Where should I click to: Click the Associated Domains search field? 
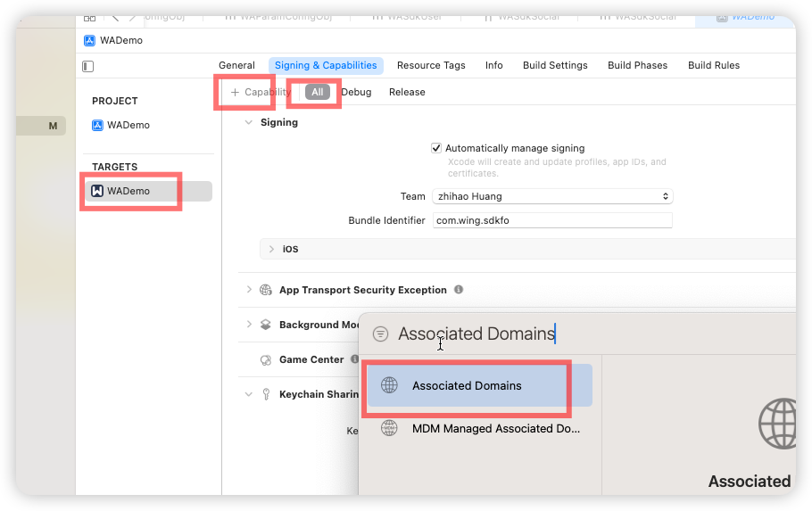[476, 334]
